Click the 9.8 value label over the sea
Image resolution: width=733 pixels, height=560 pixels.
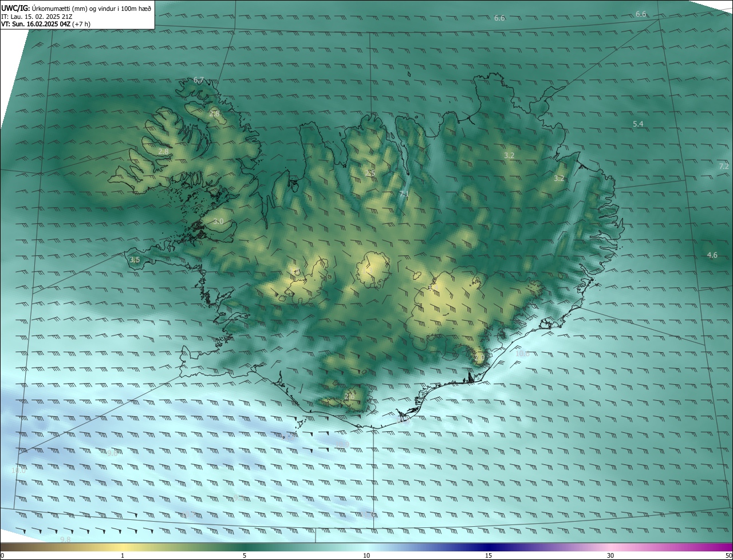(65, 540)
